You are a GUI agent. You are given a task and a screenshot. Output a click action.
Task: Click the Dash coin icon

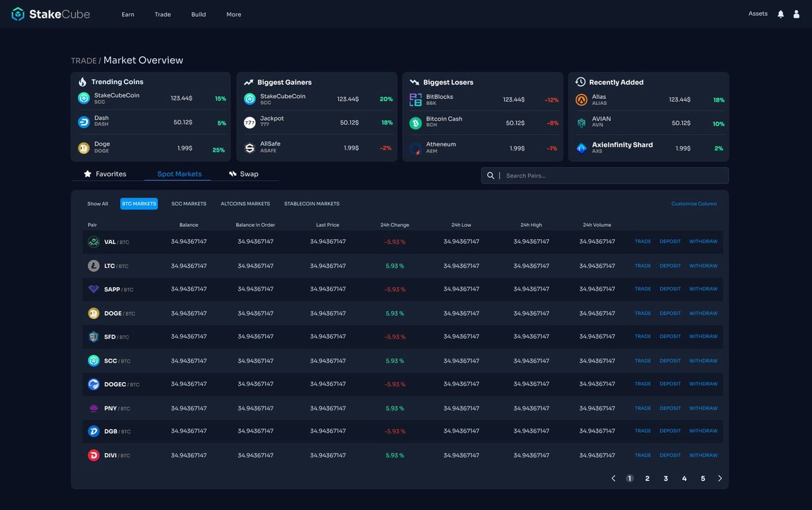(84, 122)
